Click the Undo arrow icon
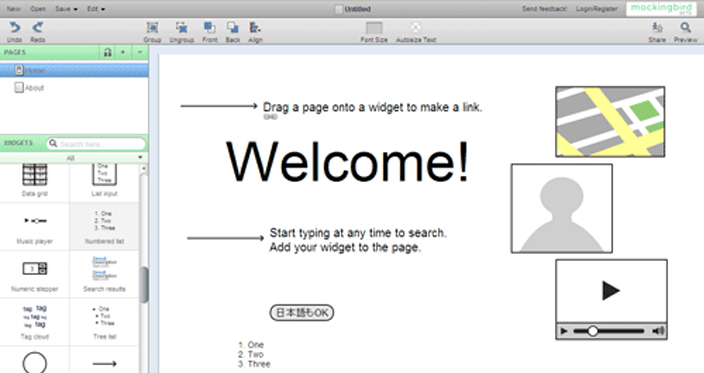The image size is (704, 373). (x=15, y=28)
